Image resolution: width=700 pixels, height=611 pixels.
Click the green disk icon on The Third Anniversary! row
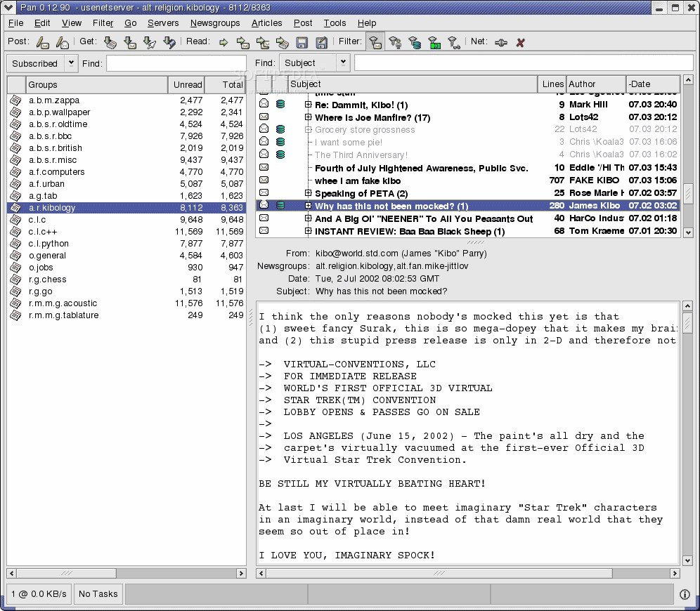click(280, 155)
